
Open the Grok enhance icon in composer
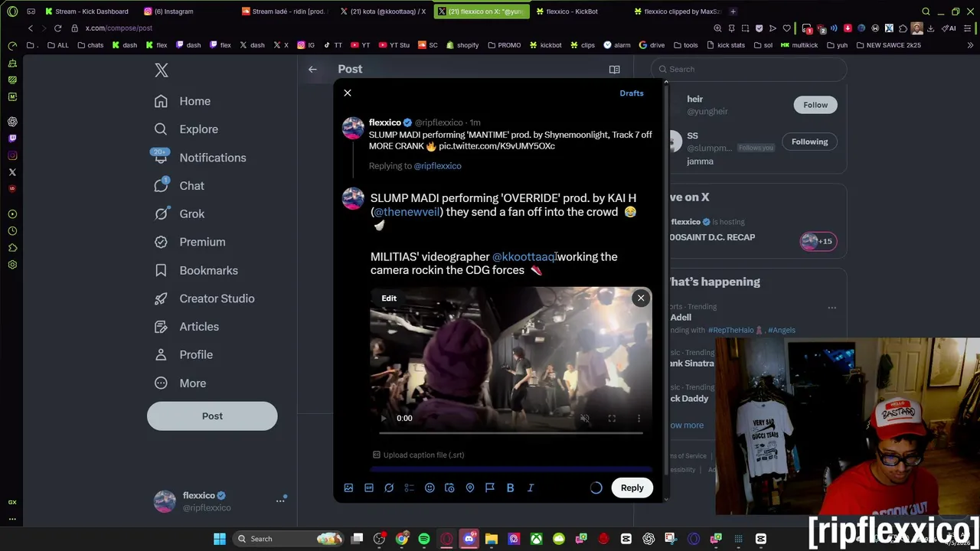pos(389,487)
